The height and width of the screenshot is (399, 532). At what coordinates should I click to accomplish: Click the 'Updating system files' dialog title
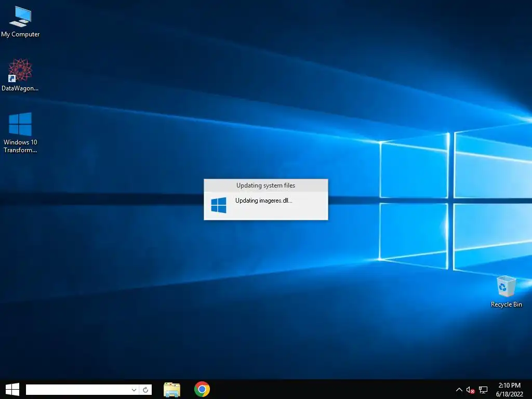[265, 185]
